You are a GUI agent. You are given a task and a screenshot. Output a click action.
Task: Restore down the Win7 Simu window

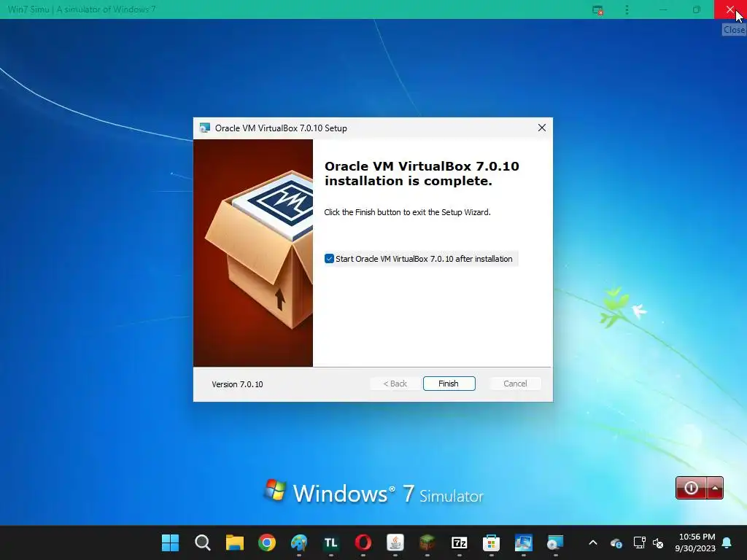pos(697,9)
